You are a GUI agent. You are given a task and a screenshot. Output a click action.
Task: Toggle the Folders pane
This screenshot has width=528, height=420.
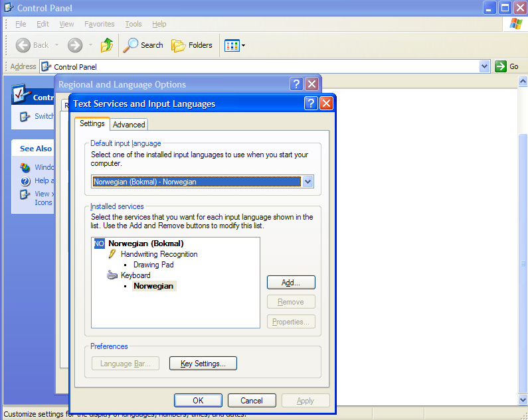coord(192,45)
